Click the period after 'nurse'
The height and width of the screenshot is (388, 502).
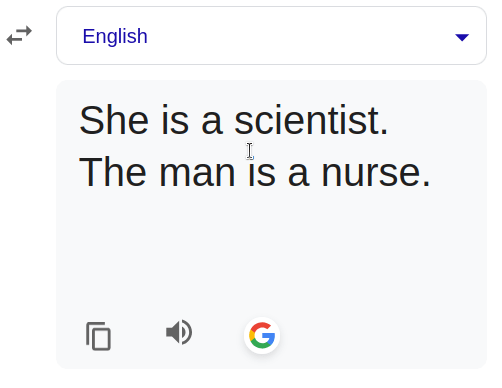pyautogui.click(x=426, y=184)
